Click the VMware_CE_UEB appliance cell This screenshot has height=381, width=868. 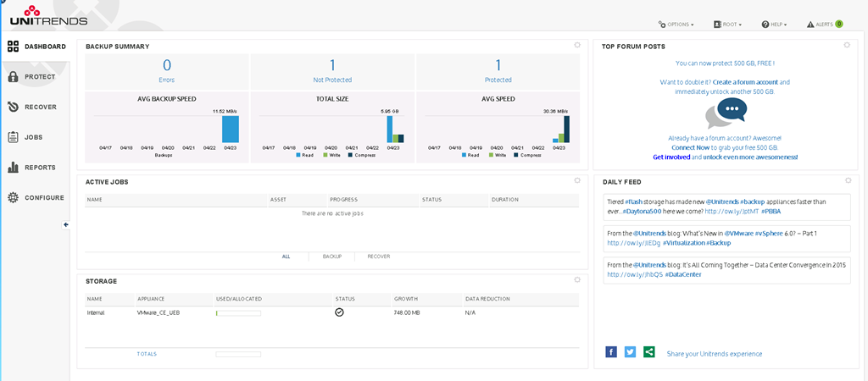[159, 313]
